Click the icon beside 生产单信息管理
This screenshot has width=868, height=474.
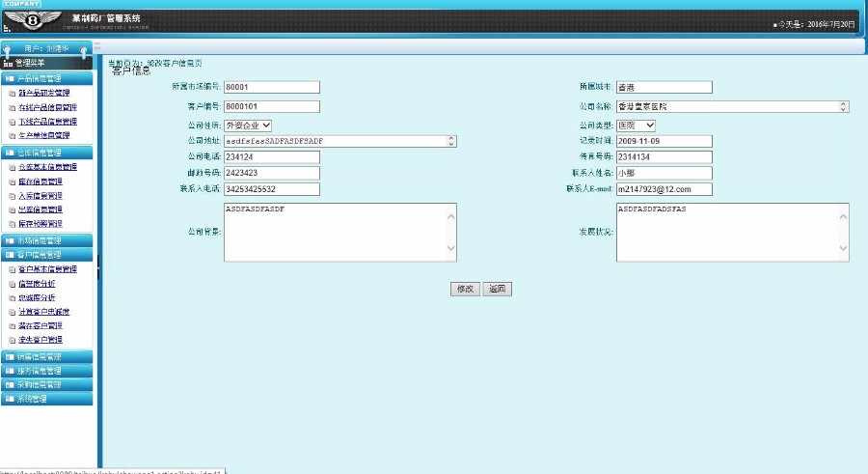(x=13, y=136)
